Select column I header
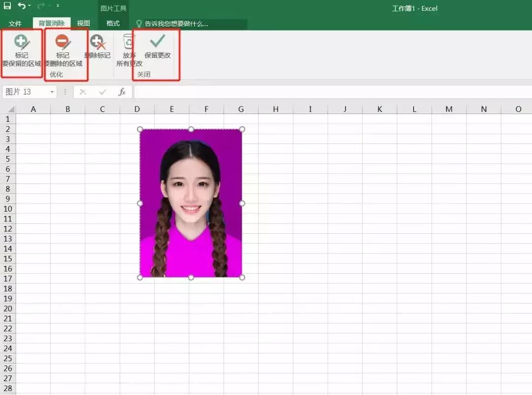The image size is (532, 395). pyautogui.click(x=310, y=109)
